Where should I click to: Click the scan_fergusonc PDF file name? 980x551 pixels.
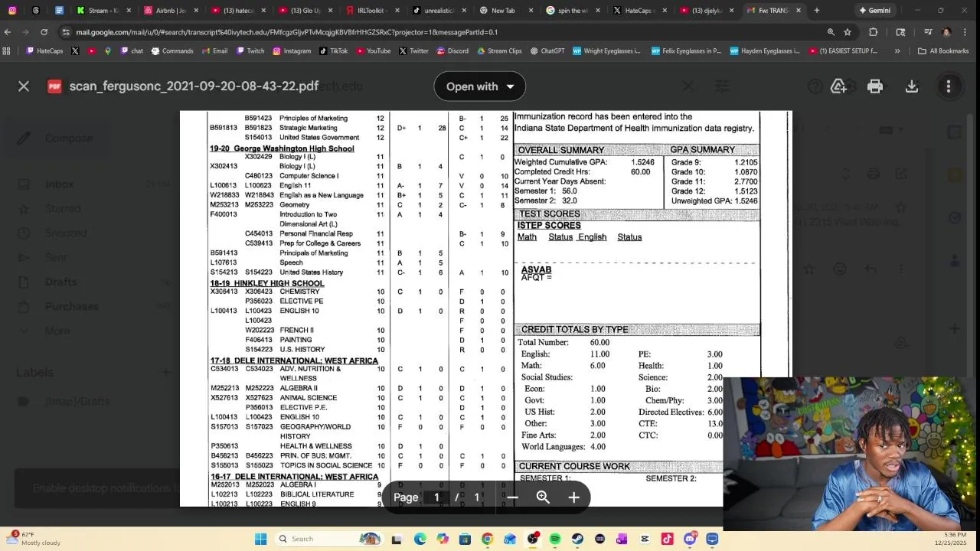tap(194, 86)
